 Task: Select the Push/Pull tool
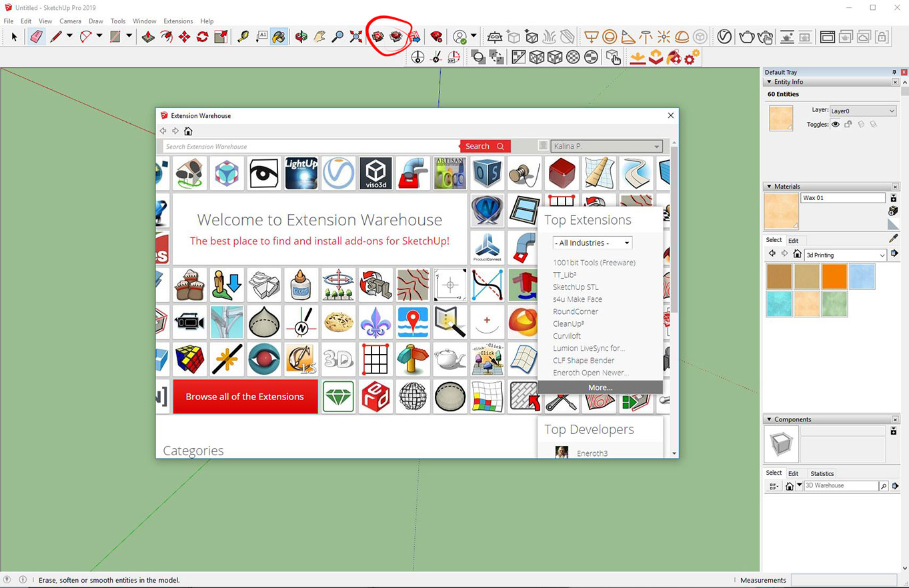pos(149,37)
